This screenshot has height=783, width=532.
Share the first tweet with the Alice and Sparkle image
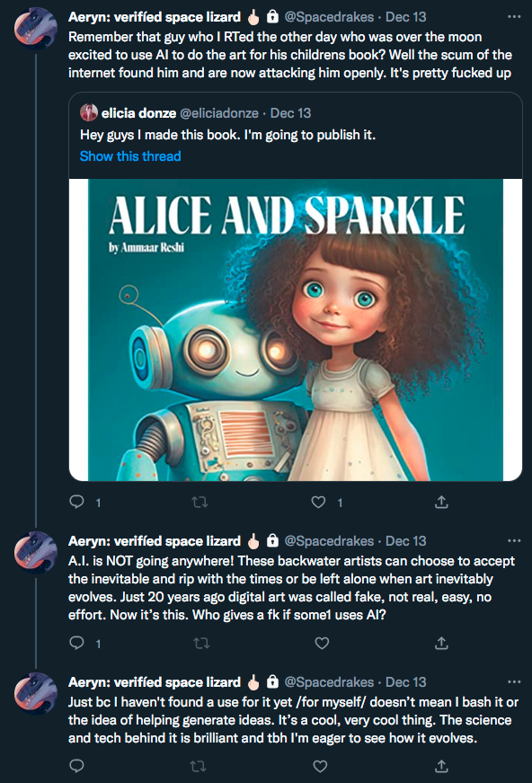(x=441, y=502)
